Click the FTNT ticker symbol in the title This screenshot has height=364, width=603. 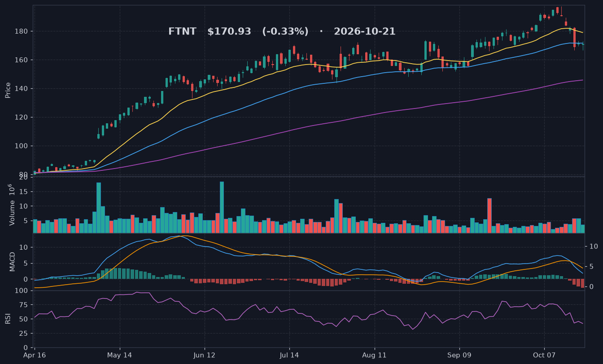coord(182,31)
